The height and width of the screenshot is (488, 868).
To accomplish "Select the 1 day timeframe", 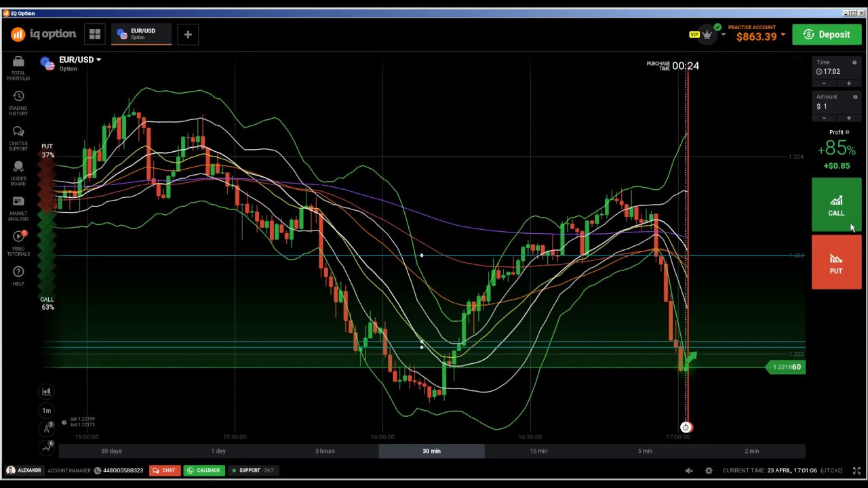I will coord(218,451).
